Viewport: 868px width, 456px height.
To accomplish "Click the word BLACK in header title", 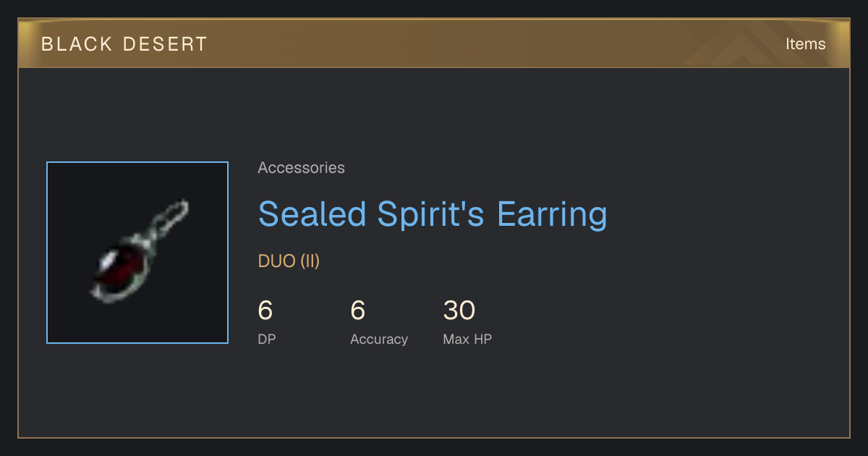I will click(x=68, y=44).
